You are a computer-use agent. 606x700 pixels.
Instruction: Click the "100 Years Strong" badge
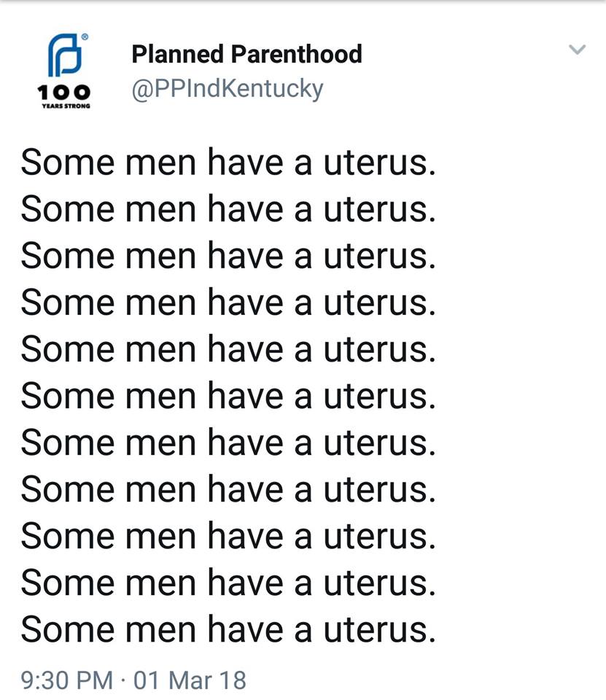[64, 96]
